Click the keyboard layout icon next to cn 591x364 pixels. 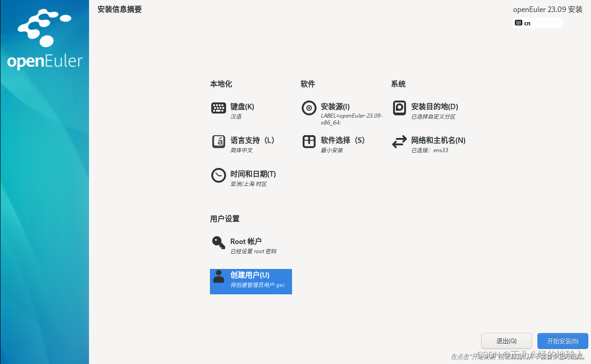tap(519, 23)
